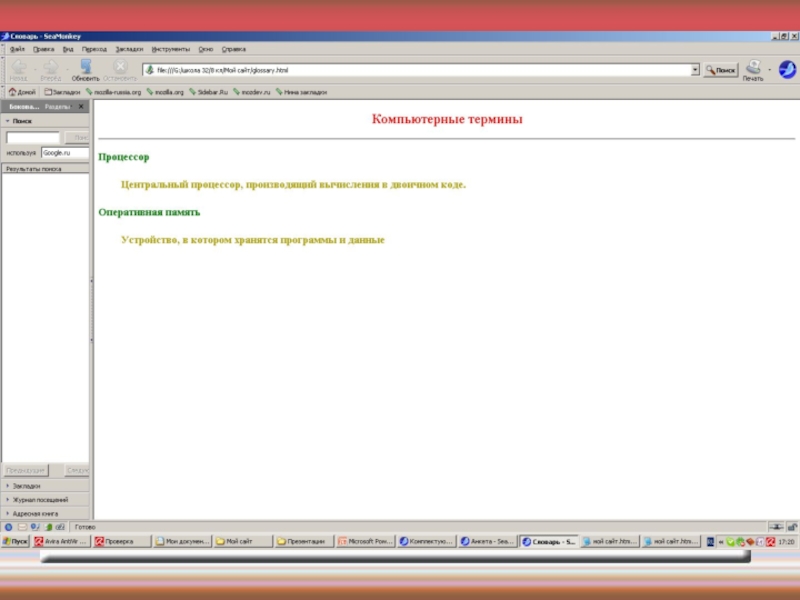Click the Поиск button next to address bar
Screen dimensions: 800x600
pyautogui.click(x=721, y=70)
